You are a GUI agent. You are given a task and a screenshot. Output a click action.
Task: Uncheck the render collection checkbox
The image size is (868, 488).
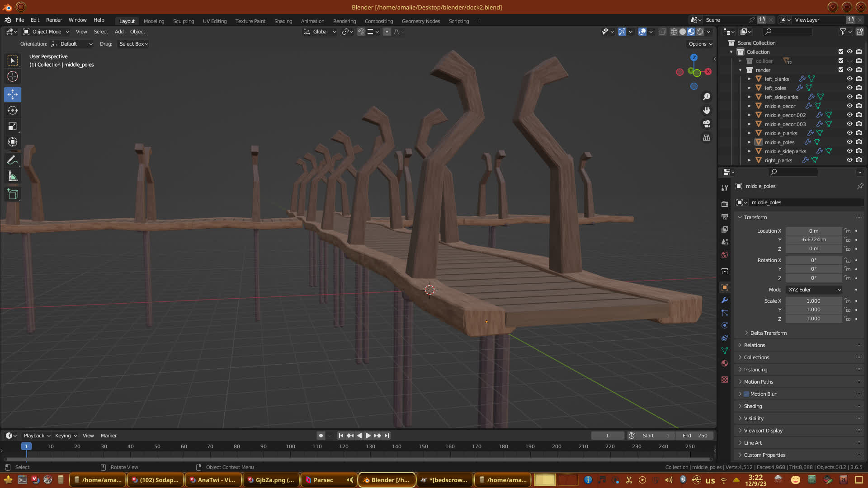841,70
